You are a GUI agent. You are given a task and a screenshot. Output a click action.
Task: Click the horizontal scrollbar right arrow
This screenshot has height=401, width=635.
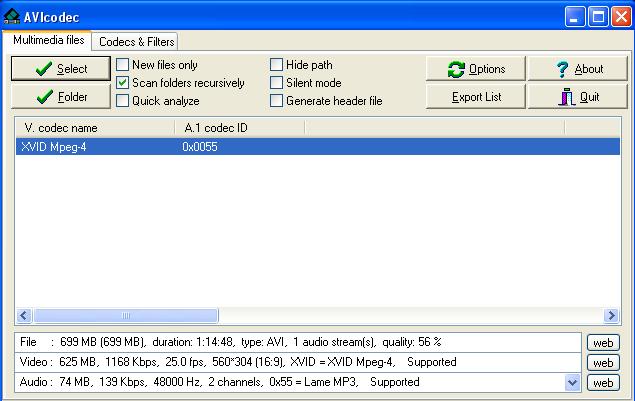click(x=611, y=315)
